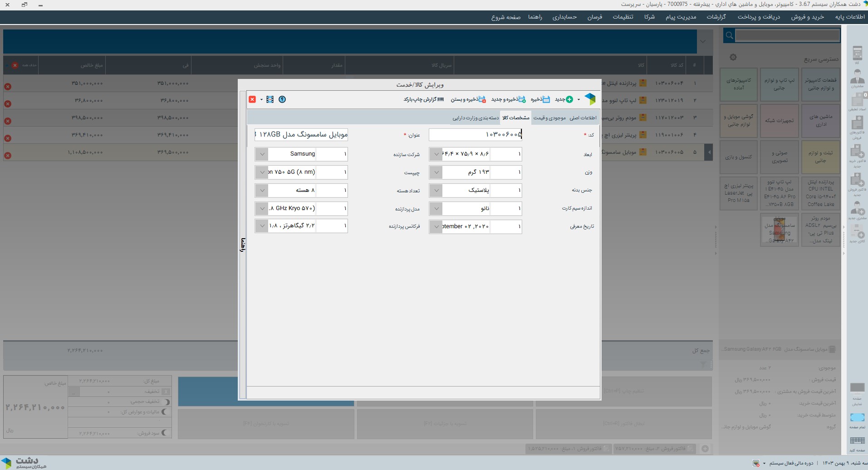Click the plus icon beside invoice tabs
The height and width of the screenshot is (470, 868).
(705, 449)
